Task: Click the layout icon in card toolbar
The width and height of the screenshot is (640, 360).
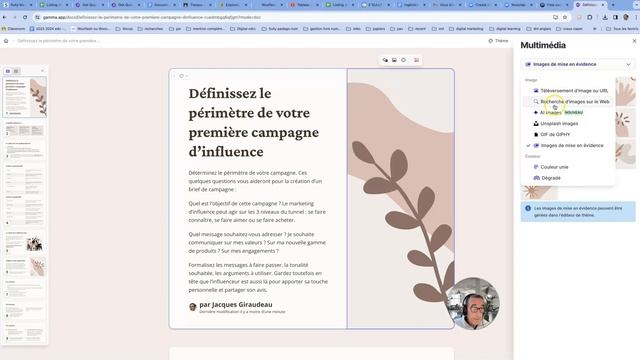Action: pyautogui.click(x=416, y=60)
